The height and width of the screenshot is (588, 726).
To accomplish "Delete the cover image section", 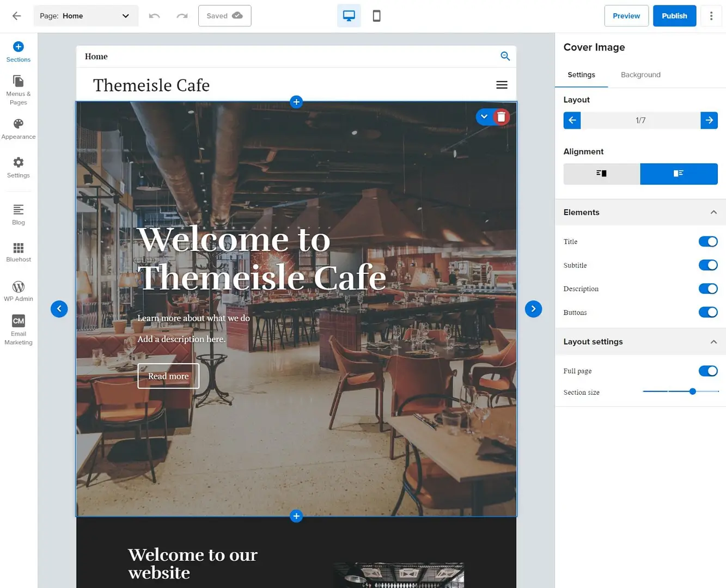I will point(501,117).
